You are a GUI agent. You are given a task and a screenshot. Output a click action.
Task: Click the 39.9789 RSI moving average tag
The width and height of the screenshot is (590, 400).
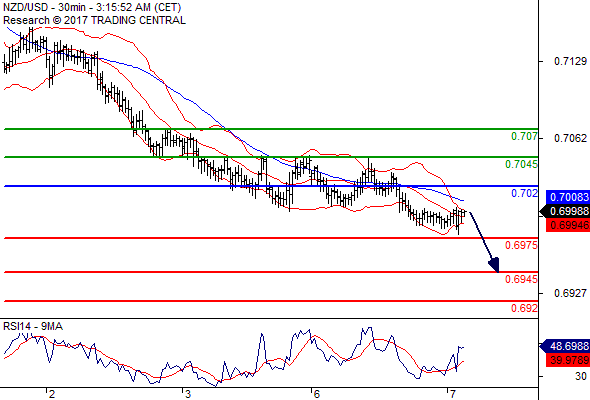(x=568, y=360)
